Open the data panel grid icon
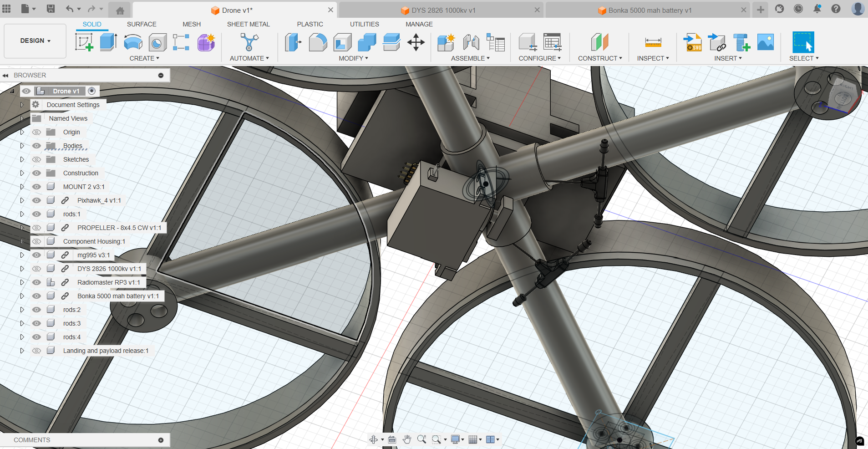Image resolution: width=868 pixels, height=449 pixels. point(6,9)
